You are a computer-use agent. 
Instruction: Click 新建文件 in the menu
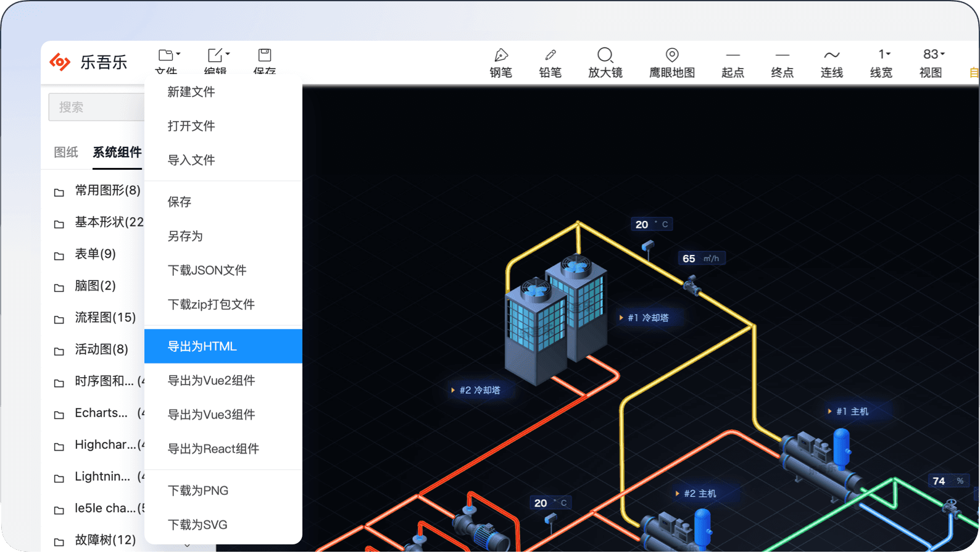[191, 92]
